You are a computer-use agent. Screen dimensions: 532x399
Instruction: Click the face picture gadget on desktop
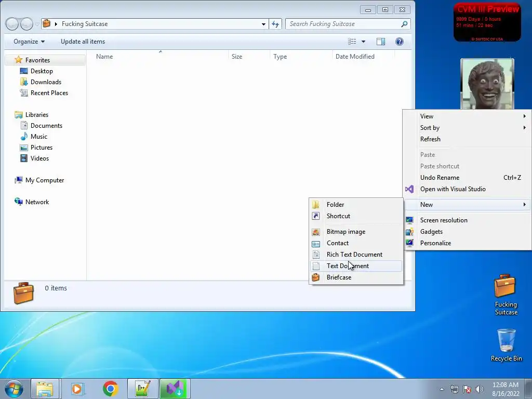487,84
